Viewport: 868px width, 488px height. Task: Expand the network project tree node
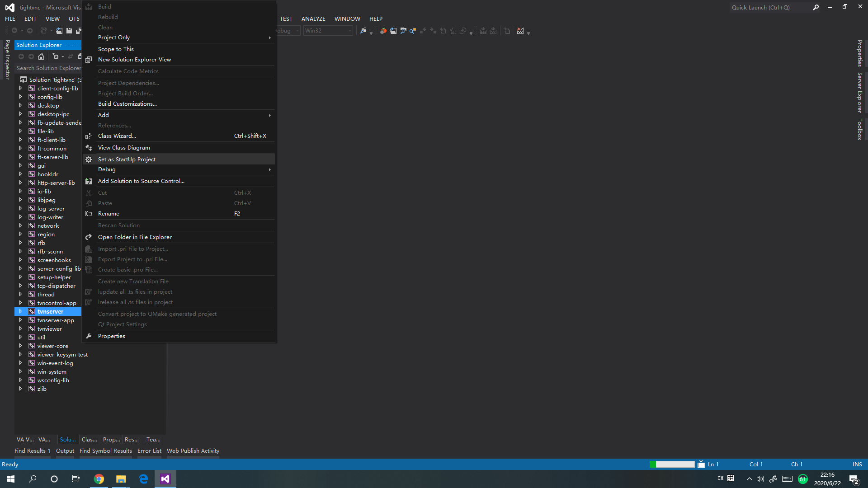(21, 225)
